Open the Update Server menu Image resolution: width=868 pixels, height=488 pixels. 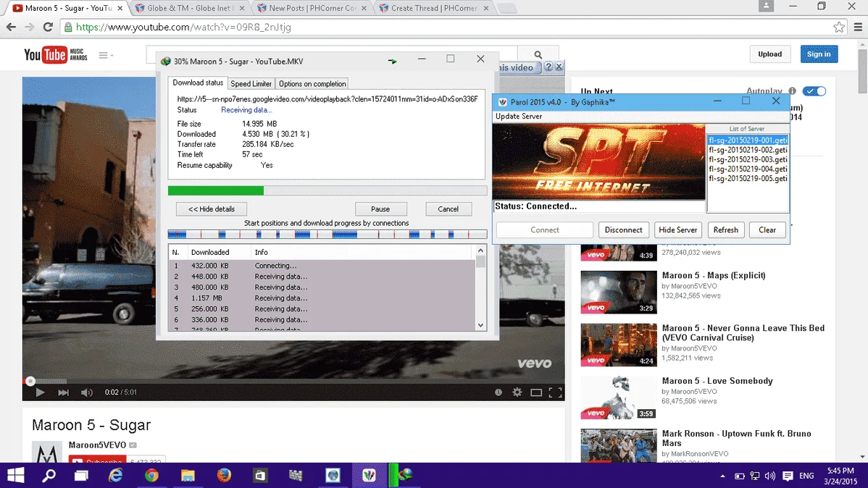(519, 116)
